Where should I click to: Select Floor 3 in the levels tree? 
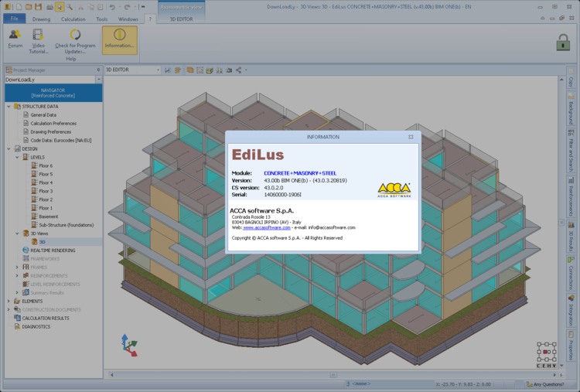click(x=46, y=190)
